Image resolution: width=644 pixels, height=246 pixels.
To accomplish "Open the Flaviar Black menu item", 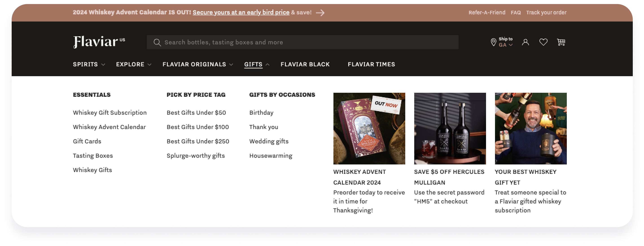I will click(305, 64).
